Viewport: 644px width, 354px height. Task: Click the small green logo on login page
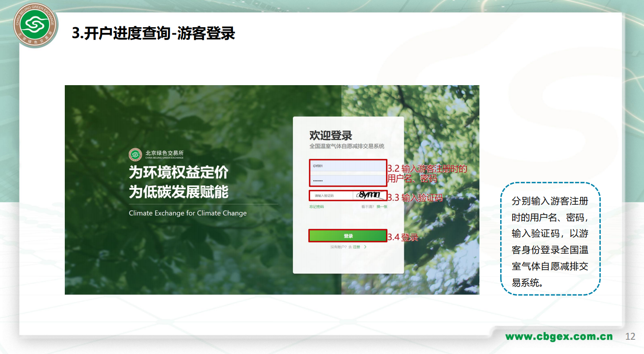click(135, 154)
